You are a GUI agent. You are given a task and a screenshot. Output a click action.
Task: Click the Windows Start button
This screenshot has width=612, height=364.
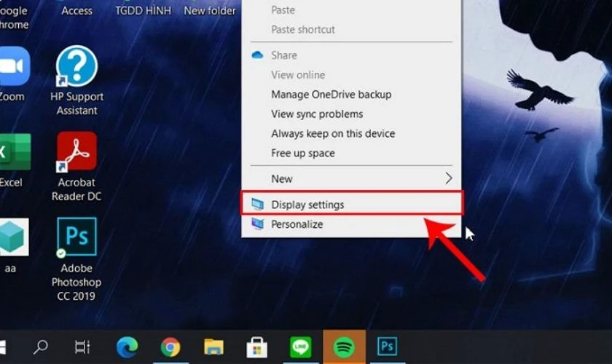coord(2,347)
